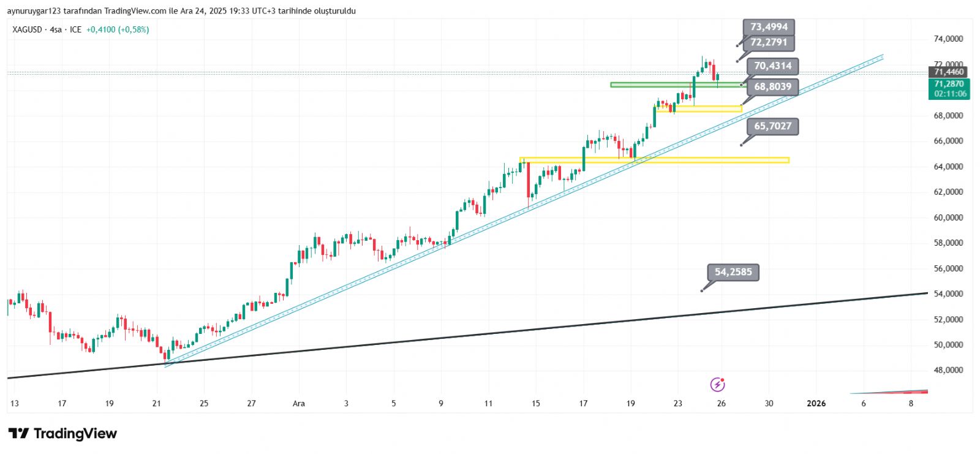Click the gray 71,4460 price tag
The height and width of the screenshot is (454, 980).
click(949, 72)
